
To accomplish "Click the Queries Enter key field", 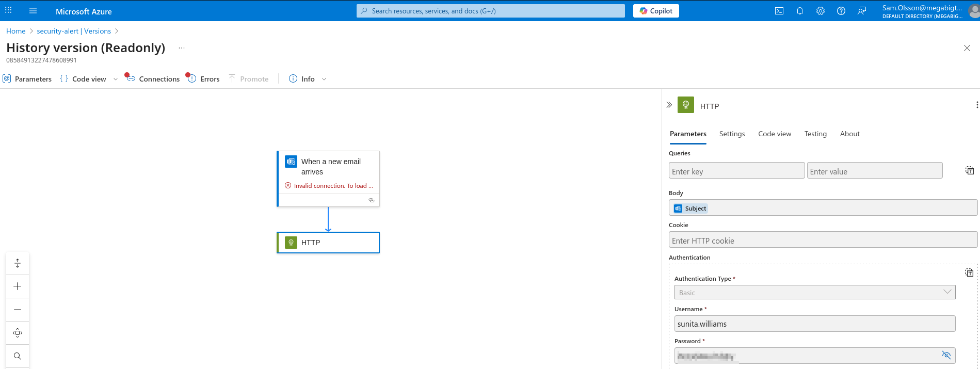I will (x=736, y=171).
